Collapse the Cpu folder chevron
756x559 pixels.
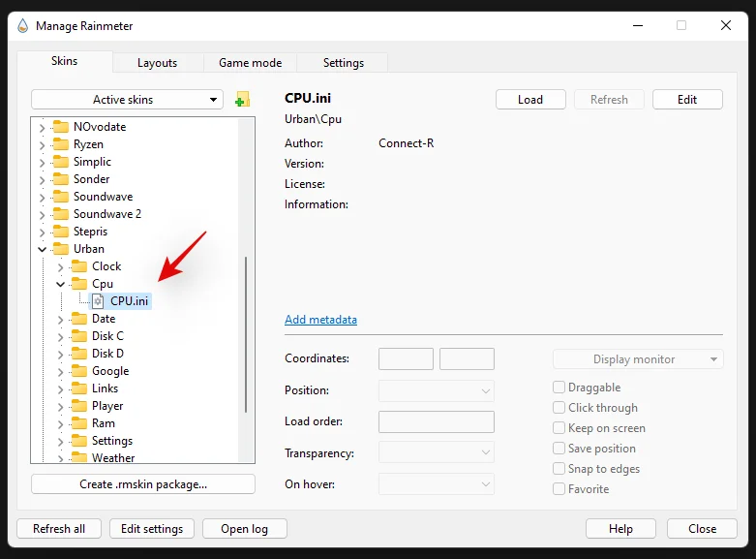click(61, 284)
